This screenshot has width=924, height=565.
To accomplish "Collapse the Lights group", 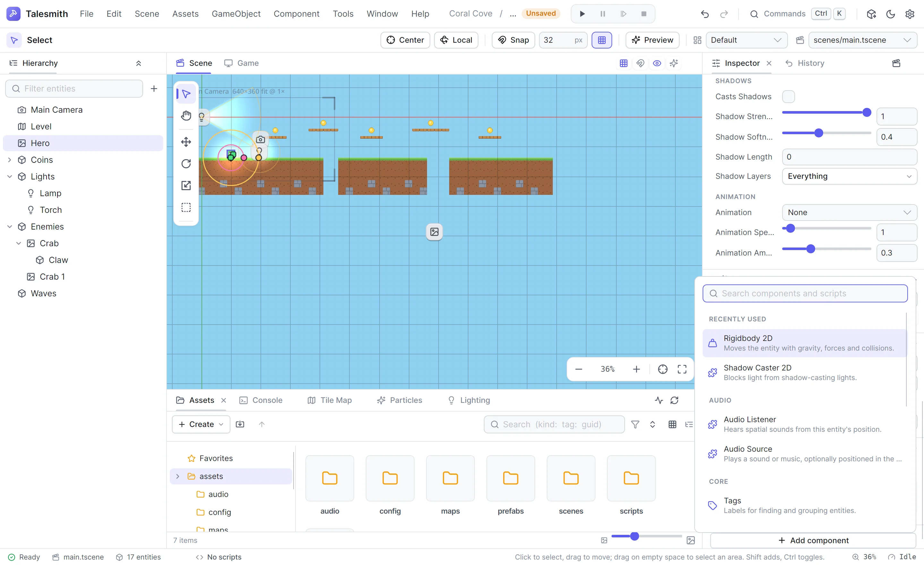I will [10, 176].
